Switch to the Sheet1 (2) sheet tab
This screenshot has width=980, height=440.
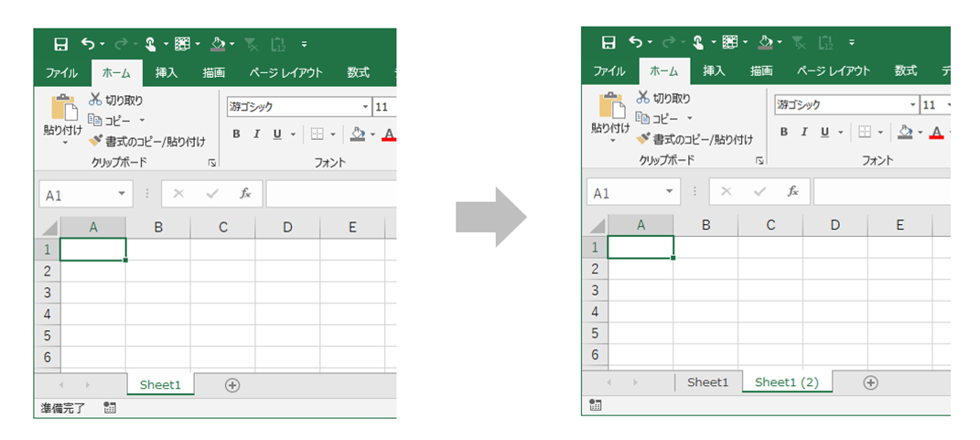(x=786, y=381)
